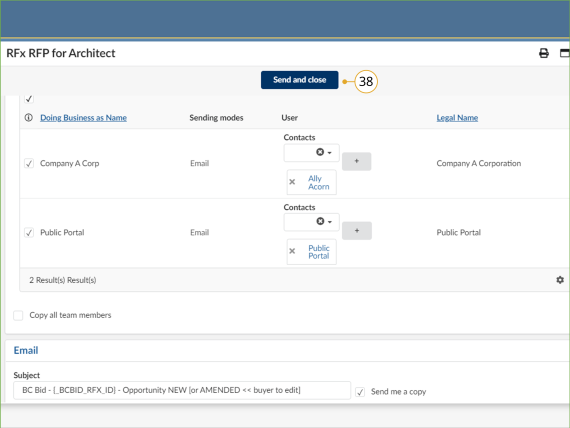Add contact for Company A Corp

coord(357,161)
